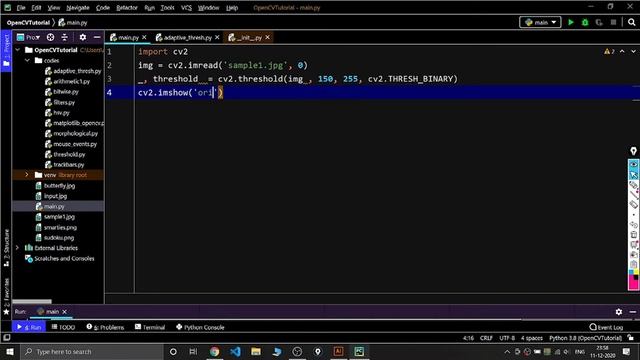Open the Python Console tool window
This screenshot has height=360, width=640.
pos(200,327)
